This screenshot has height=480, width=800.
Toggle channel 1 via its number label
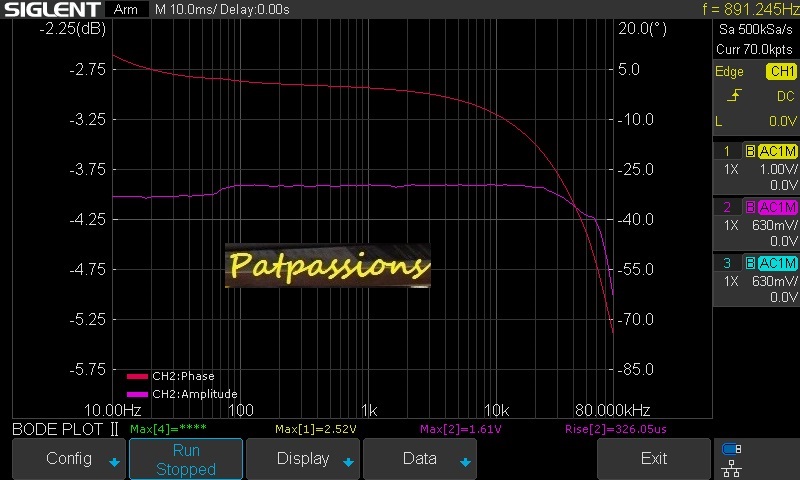point(727,151)
